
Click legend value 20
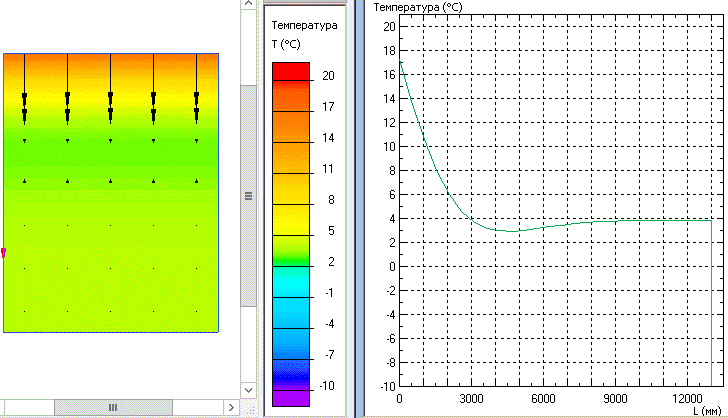(328, 76)
